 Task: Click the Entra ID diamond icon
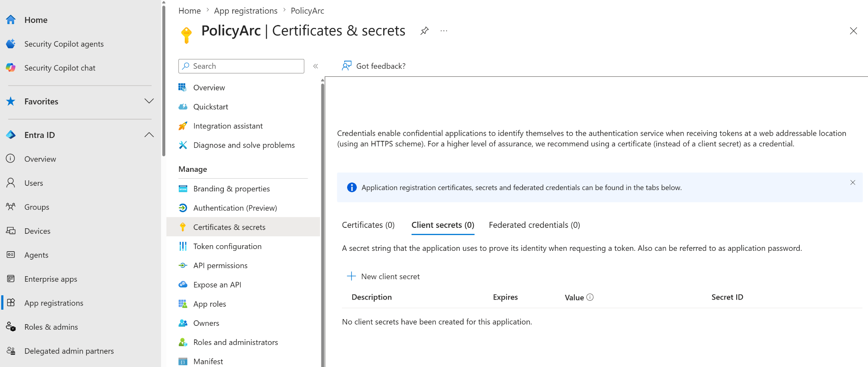11,135
